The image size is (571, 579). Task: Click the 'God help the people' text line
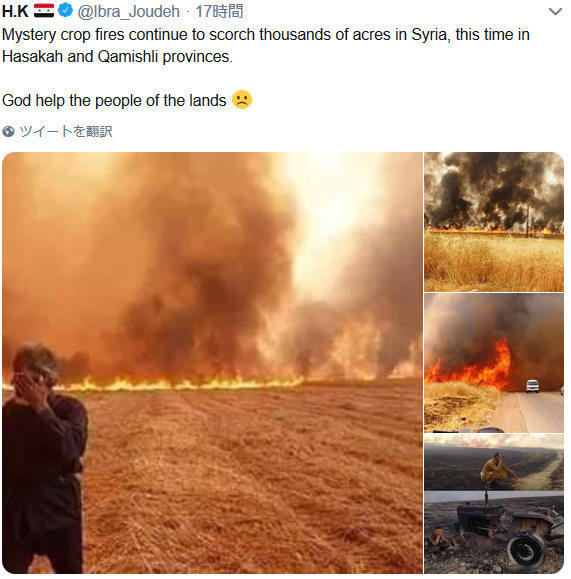pos(114,100)
